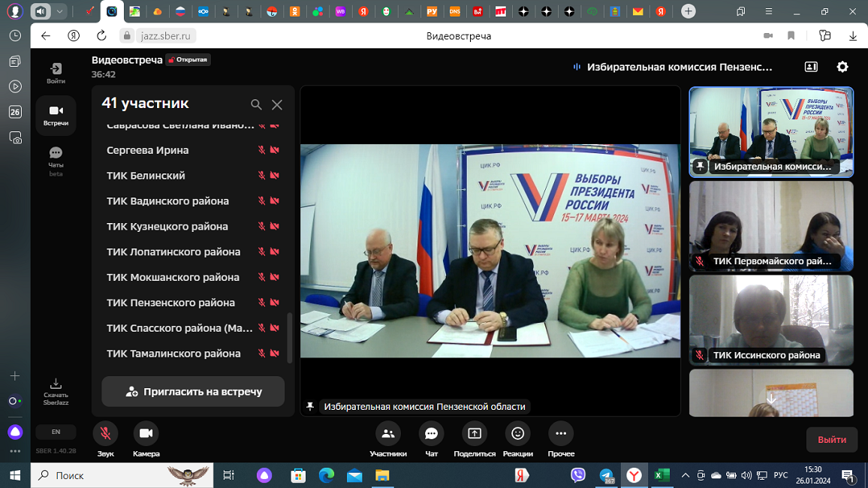Click the Поделиться screen share icon

[x=475, y=434]
